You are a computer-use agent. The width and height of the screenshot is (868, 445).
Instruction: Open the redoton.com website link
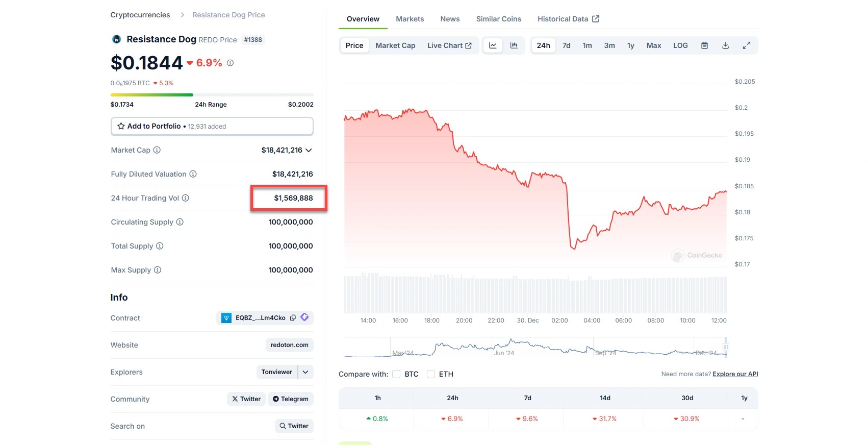point(289,345)
